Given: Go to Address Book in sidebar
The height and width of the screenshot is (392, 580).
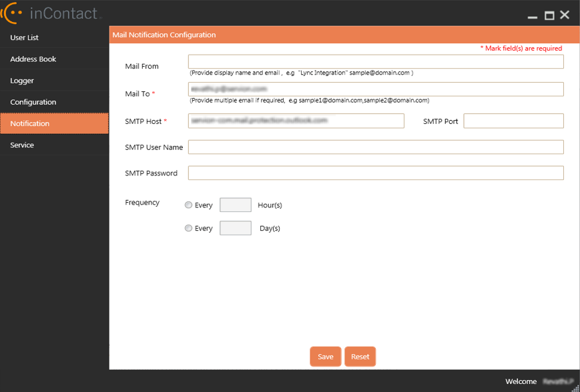Looking at the screenshot, I should 54,59.
